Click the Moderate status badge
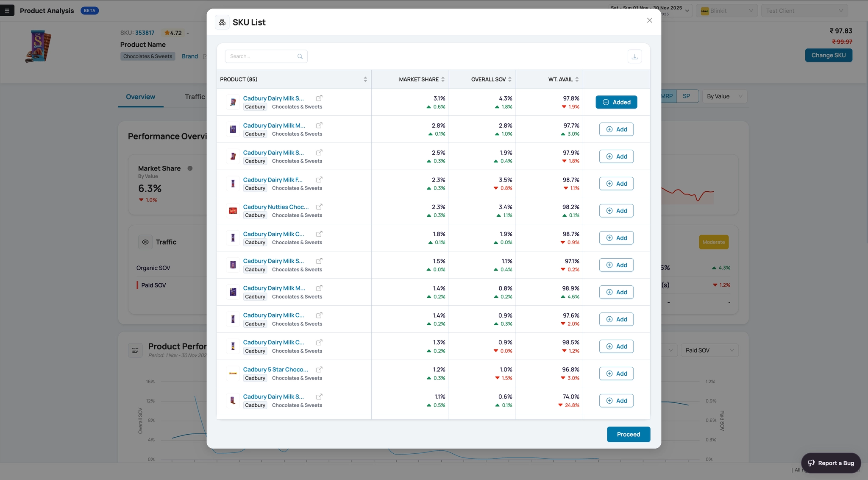 (x=713, y=242)
